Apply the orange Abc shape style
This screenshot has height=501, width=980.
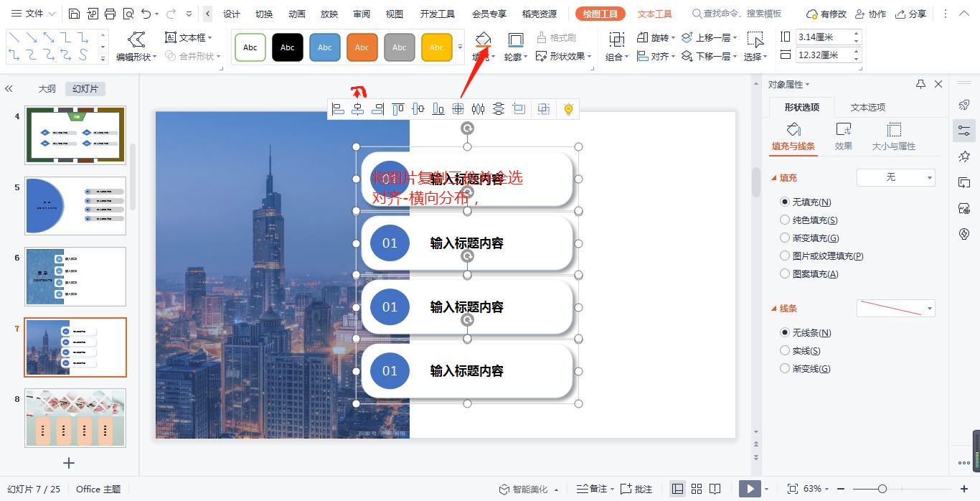tap(362, 47)
